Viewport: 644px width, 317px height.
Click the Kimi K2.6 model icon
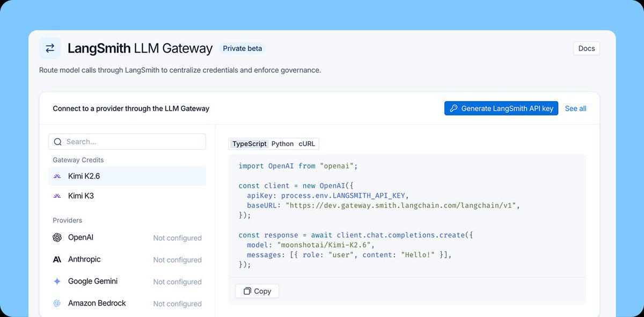click(x=57, y=176)
